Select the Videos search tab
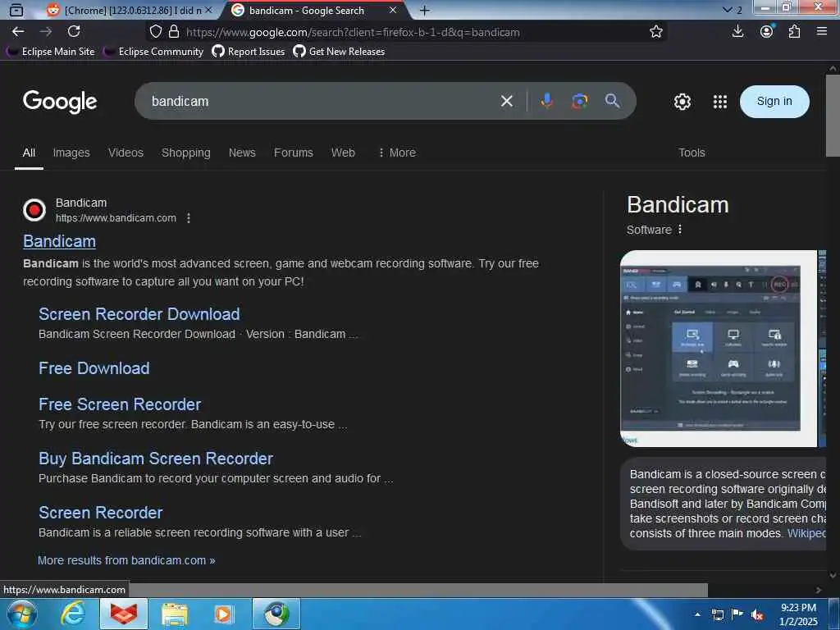The image size is (840, 630). [126, 153]
